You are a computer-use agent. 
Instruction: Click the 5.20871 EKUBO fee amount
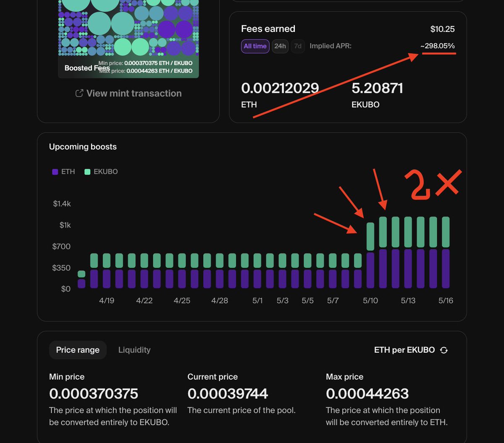coord(377,88)
